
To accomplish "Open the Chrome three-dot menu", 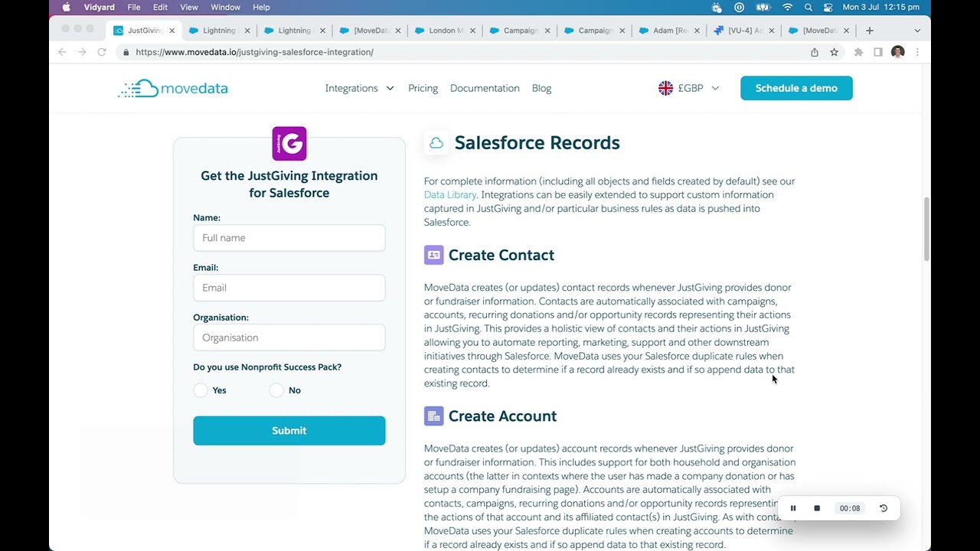I will tap(917, 52).
